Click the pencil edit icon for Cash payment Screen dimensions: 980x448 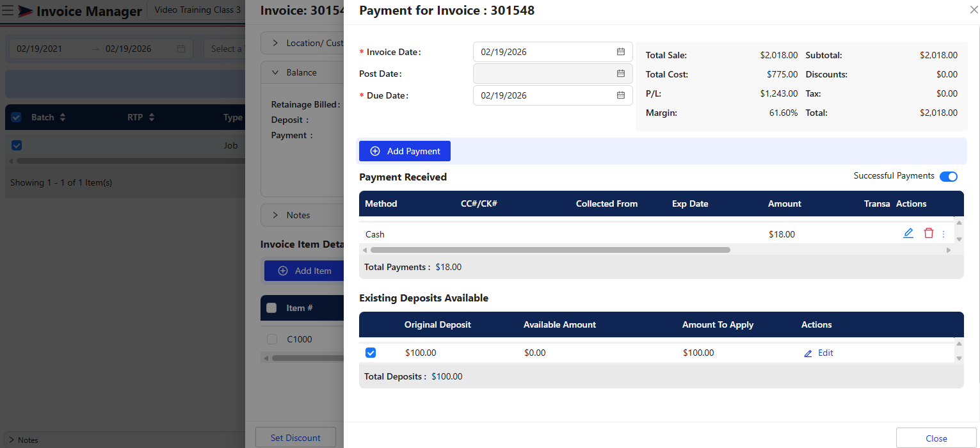[908, 234]
